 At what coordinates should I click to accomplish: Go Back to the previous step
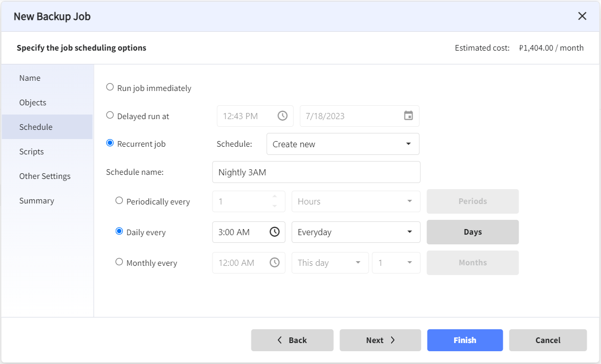[x=292, y=340]
